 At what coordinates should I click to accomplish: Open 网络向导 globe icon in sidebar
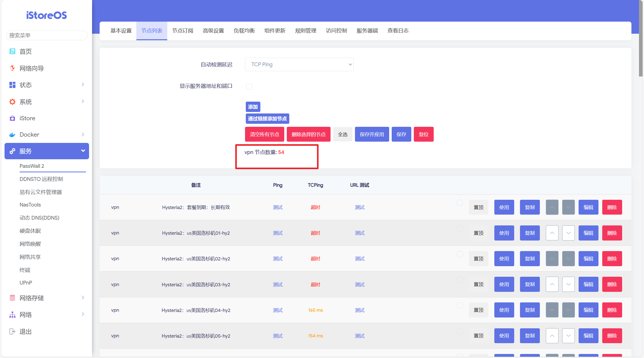tap(12, 68)
